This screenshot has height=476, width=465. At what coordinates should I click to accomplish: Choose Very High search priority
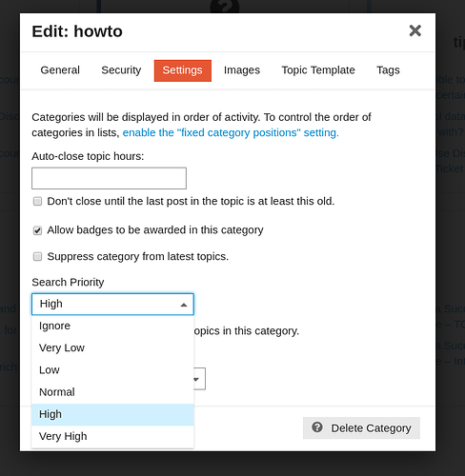tap(112, 436)
